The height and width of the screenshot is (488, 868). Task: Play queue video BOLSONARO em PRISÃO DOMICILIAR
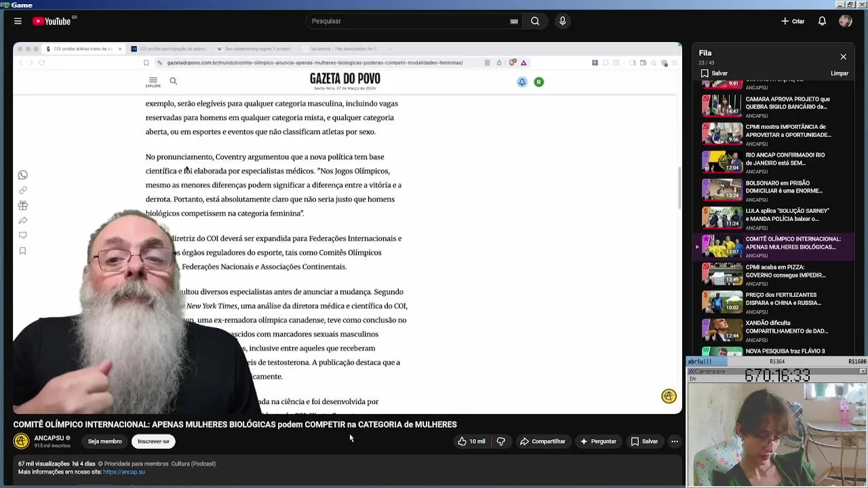click(x=773, y=190)
